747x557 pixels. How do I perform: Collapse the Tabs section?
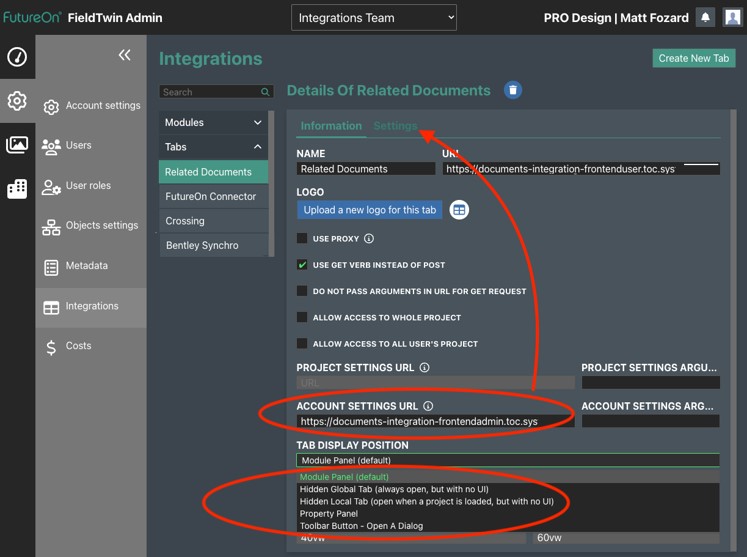point(213,147)
